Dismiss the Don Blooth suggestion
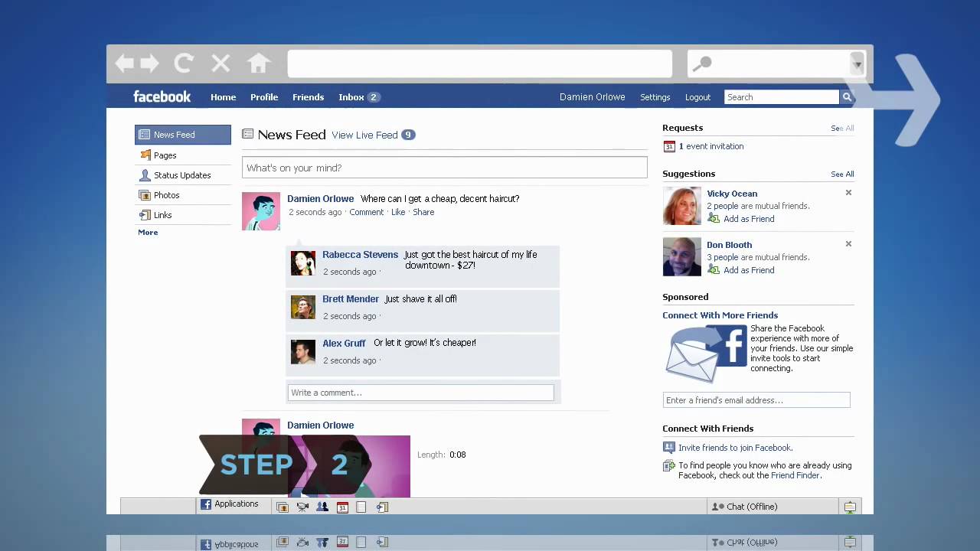Screen dimensions: 980x551 pos(848,244)
